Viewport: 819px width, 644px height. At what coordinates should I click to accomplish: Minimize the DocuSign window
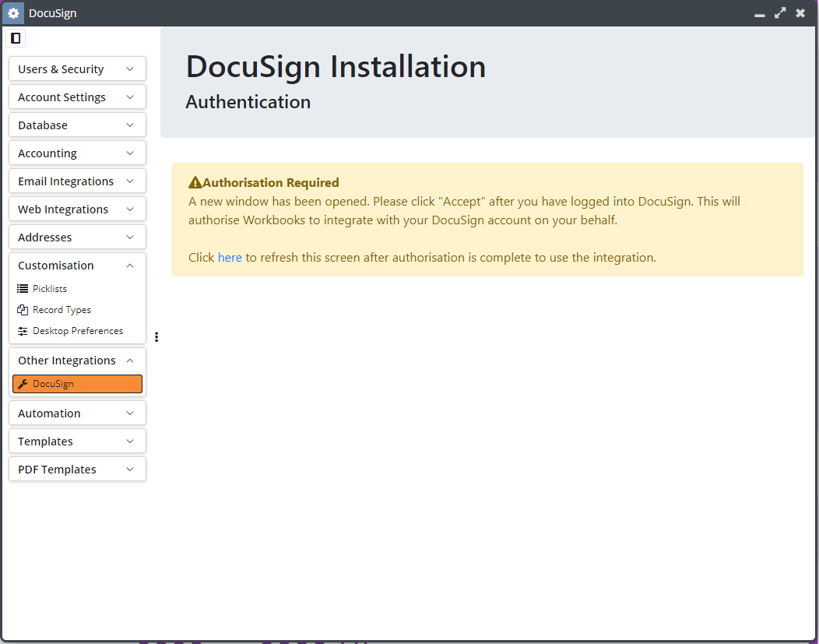coord(760,14)
